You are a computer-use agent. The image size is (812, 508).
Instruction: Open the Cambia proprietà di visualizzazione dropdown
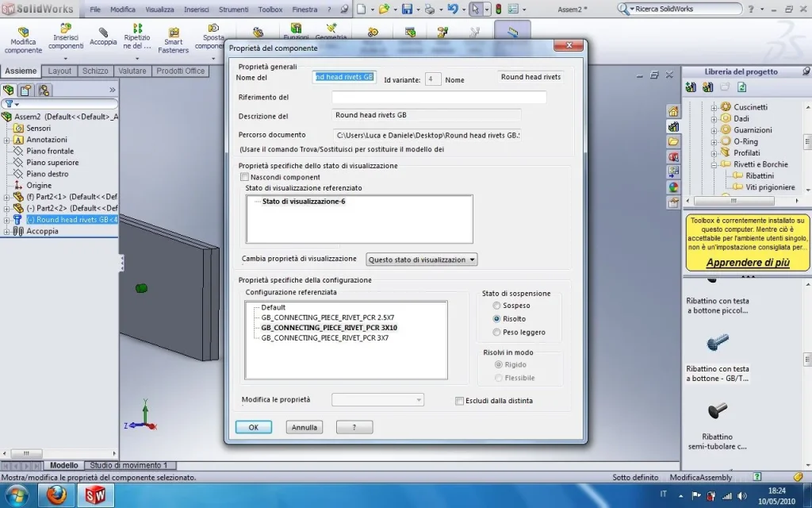(x=422, y=260)
